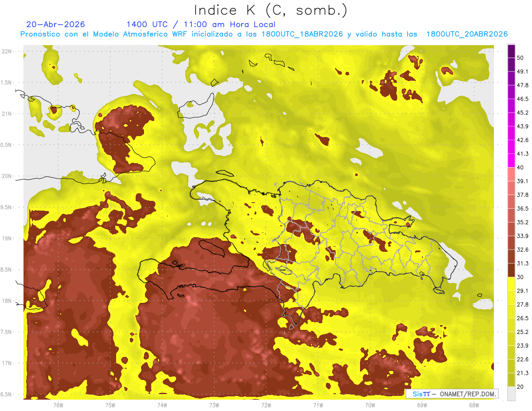Image resolution: width=532 pixels, height=411 pixels.
Task: Click the 1400 UTC local time label
Action: [x=201, y=24]
